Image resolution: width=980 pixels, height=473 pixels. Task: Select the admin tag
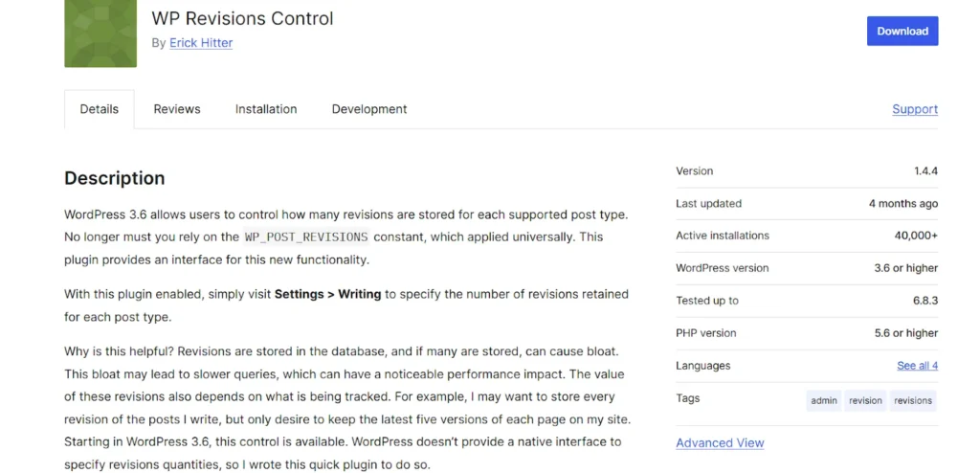coord(824,400)
